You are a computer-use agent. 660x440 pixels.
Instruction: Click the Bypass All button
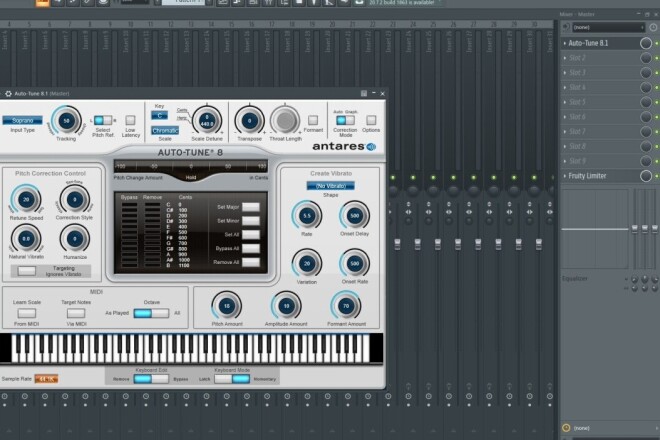251,248
